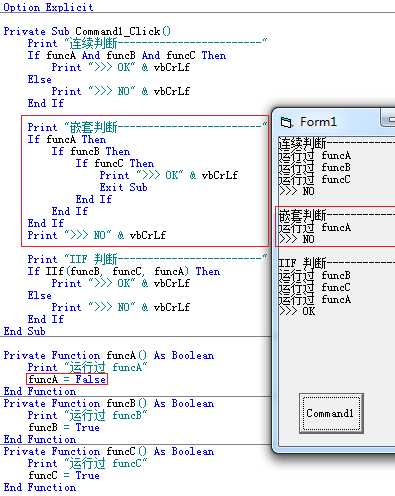
Task: Click the 'Private Sub Command1_Click()' line
Action: tap(87, 31)
